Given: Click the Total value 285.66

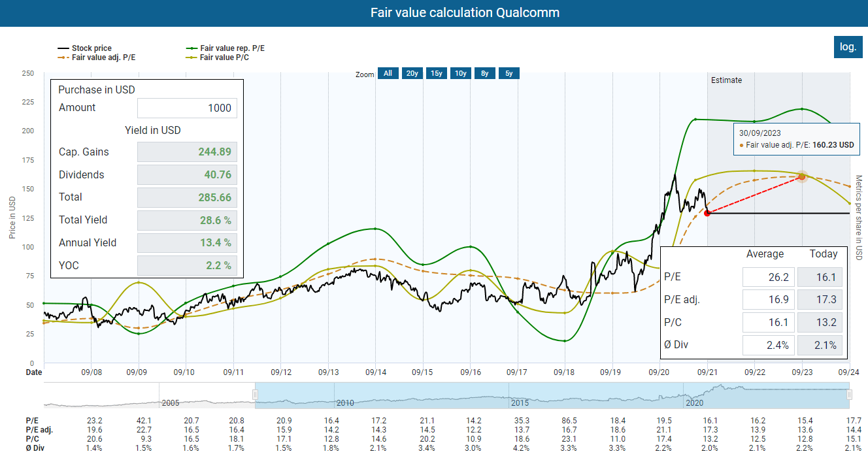Looking at the screenshot, I should click(188, 197).
